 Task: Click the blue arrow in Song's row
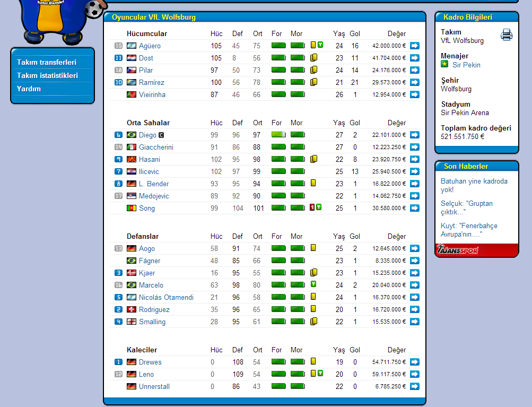point(415,208)
